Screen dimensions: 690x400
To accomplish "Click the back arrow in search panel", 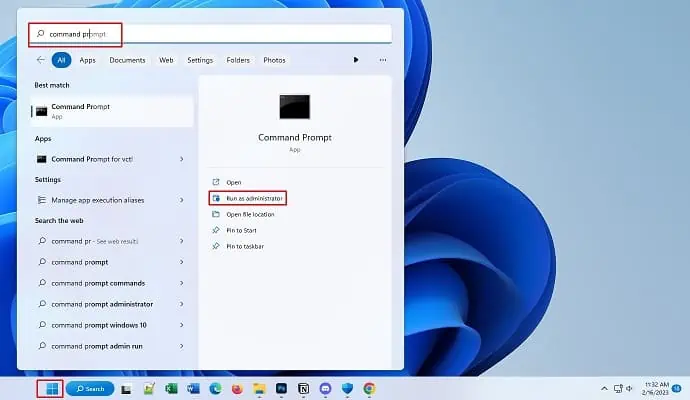I will coord(41,60).
